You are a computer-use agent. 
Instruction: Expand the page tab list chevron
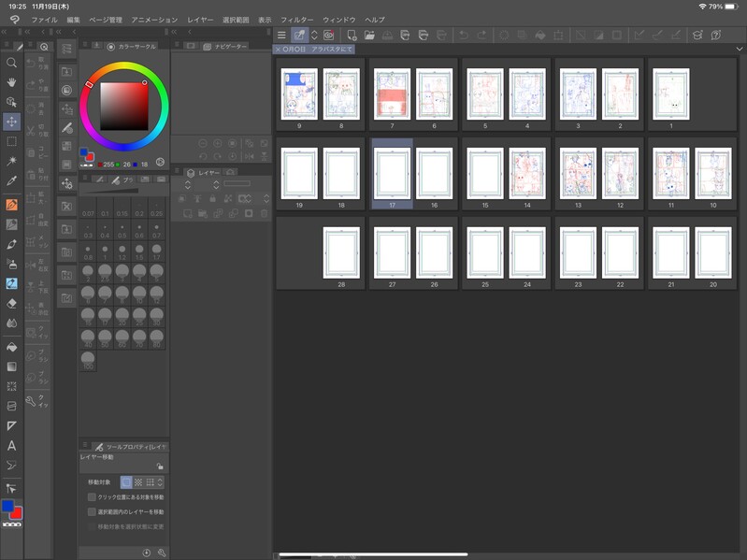coord(740,49)
